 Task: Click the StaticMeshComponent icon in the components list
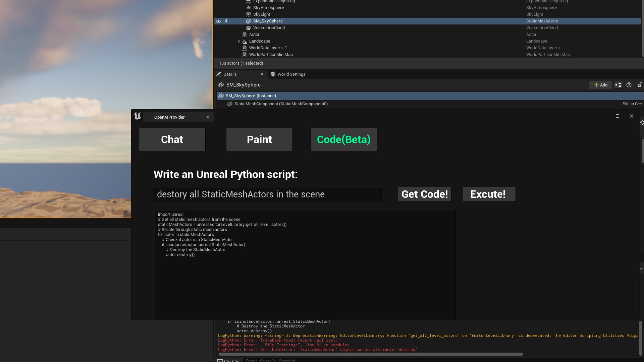click(230, 104)
